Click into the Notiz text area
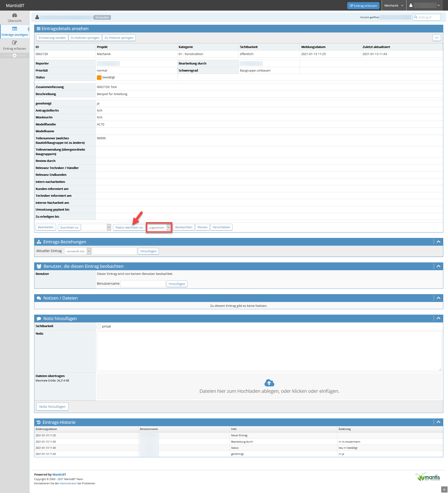Screen dimensions: 448x493 click(269, 351)
